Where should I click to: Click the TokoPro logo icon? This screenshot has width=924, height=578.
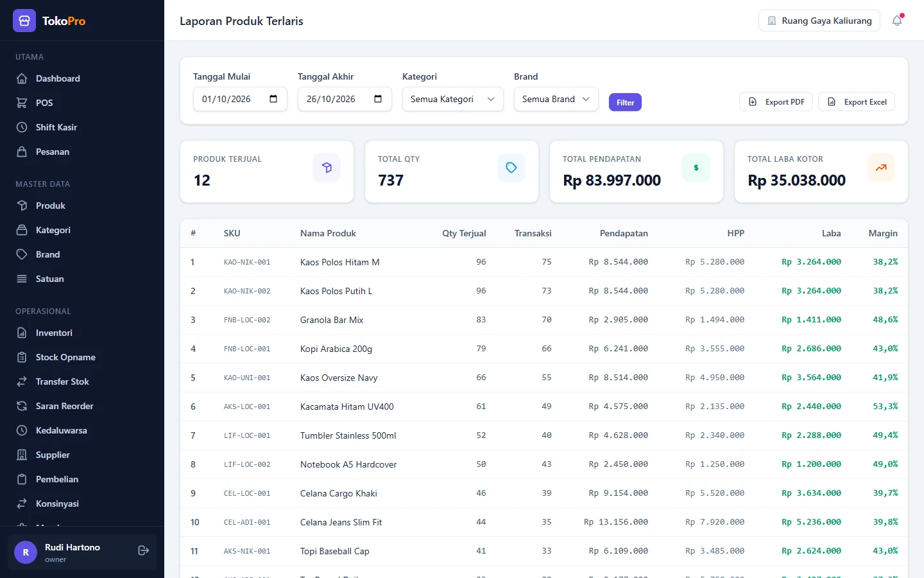24,21
